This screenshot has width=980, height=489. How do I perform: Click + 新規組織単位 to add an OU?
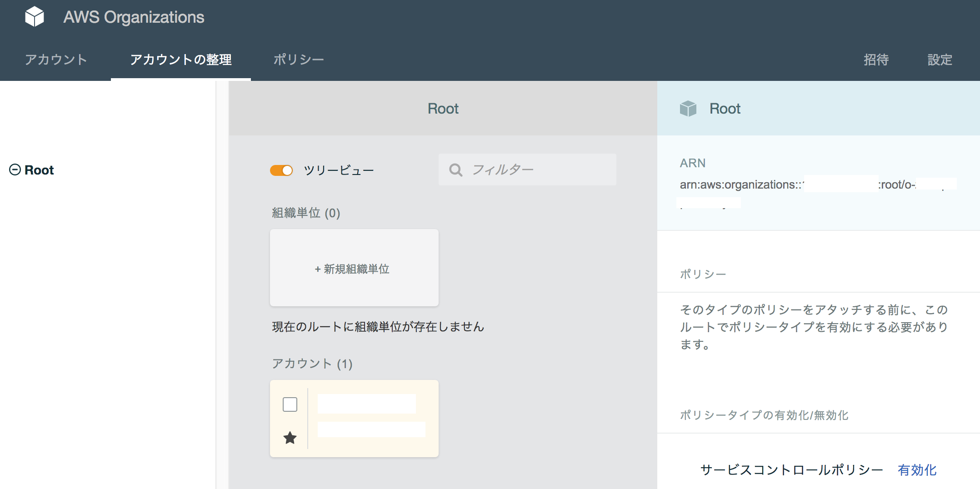(x=354, y=268)
